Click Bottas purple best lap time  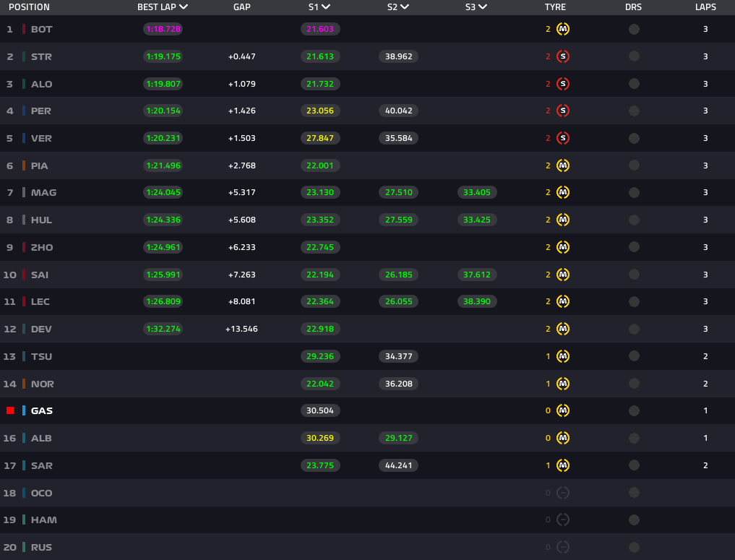coord(163,30)
